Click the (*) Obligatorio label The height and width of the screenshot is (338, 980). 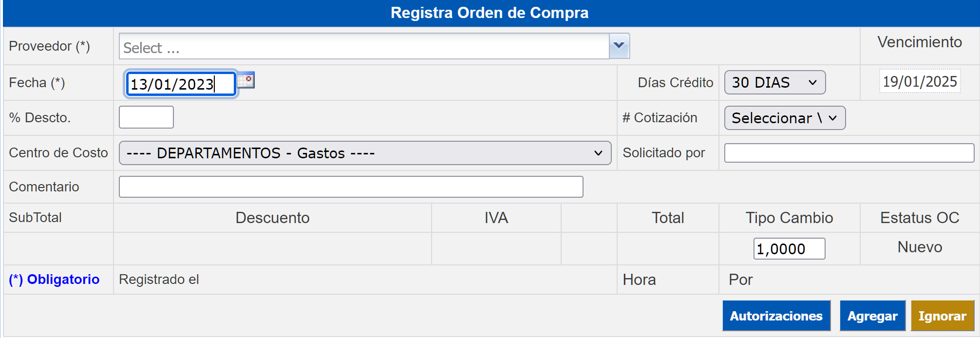[54, 280]
